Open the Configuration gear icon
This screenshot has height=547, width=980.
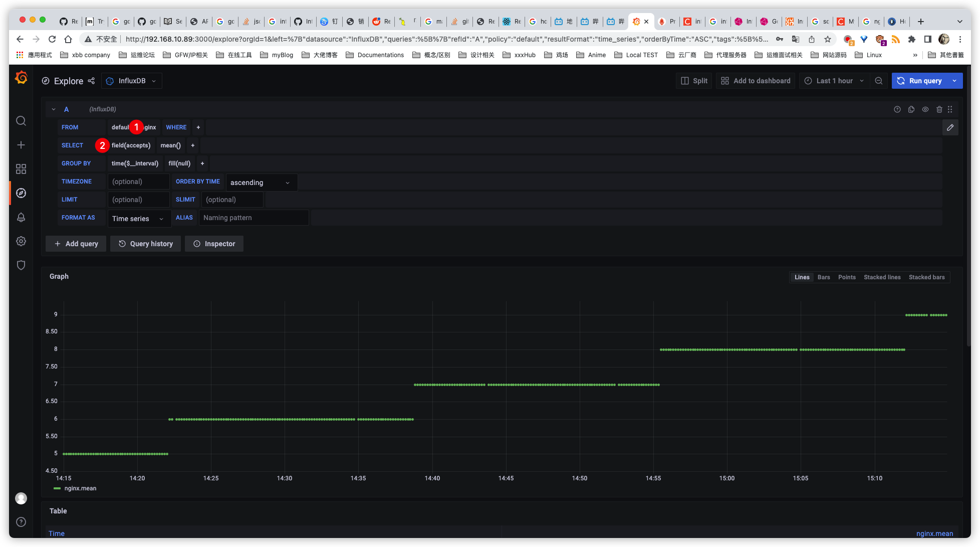tap(21, 241)
